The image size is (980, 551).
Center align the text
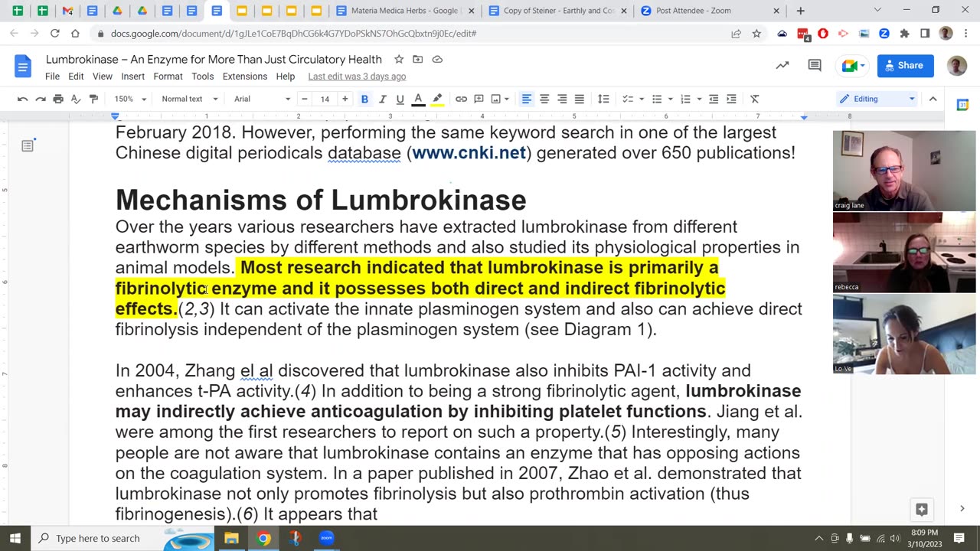click(x=544, y=99)
